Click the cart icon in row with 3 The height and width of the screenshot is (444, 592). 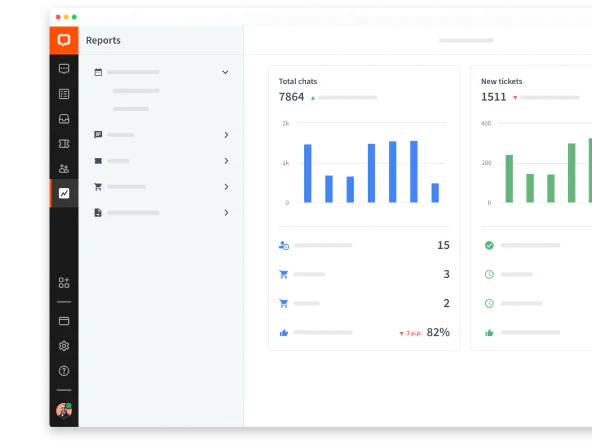(284, 274)
